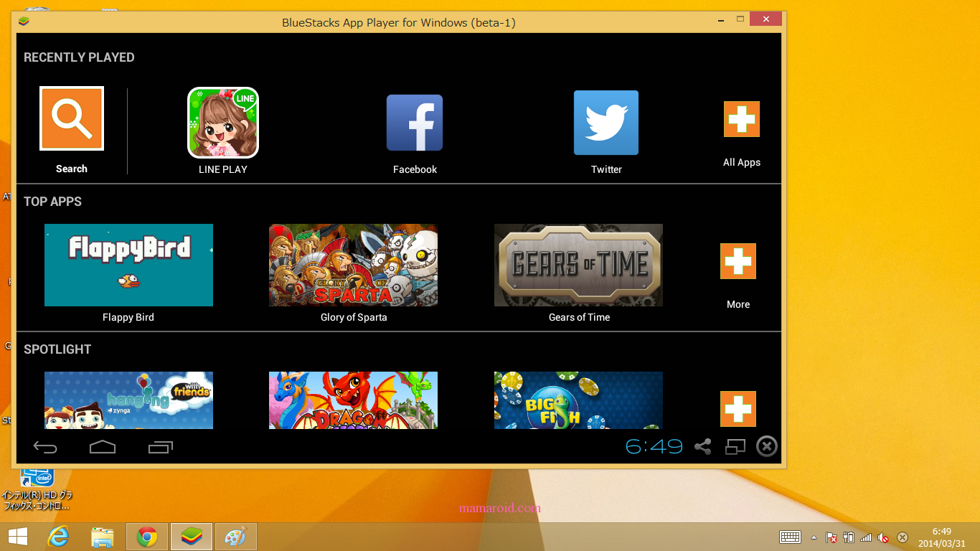
Task: Click the BlueStacks clock reading 6:49
Action: point(654,447)
